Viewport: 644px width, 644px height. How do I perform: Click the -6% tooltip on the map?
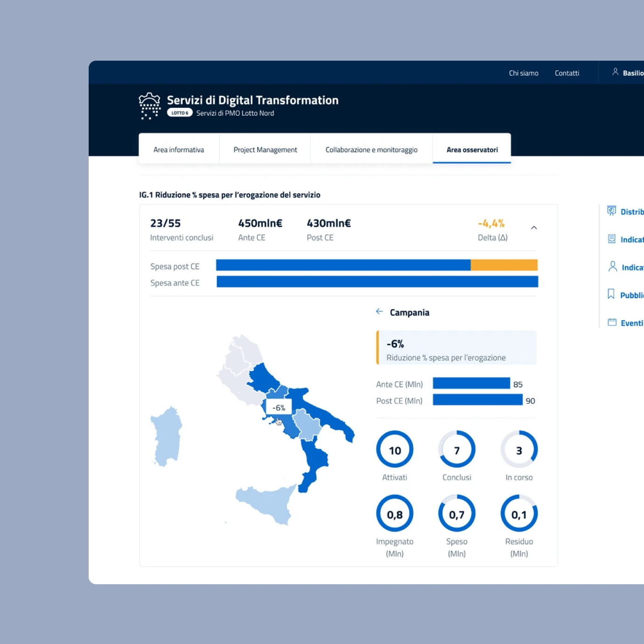coord(279,407)
